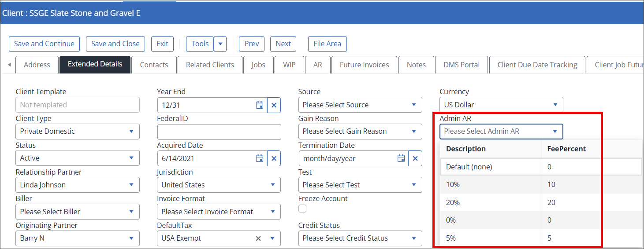
Task: Open the Acquired Date calendar picker
Action: (x=260, y=158)
